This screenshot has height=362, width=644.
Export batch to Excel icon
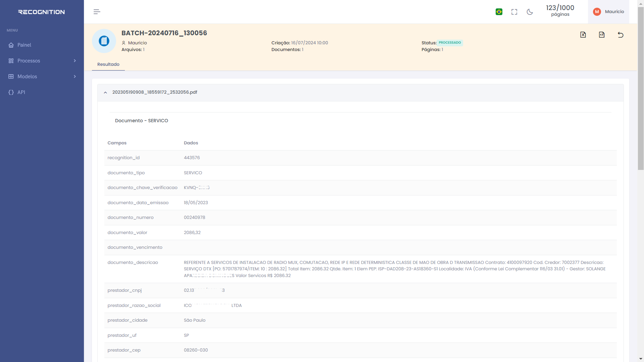583,35
